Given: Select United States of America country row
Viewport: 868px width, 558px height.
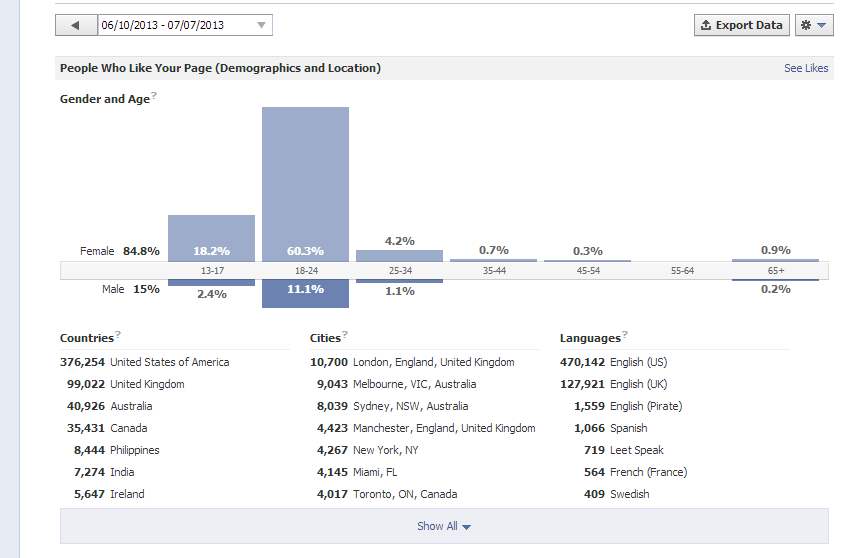Looking at the screenshot, I should 144,362.
